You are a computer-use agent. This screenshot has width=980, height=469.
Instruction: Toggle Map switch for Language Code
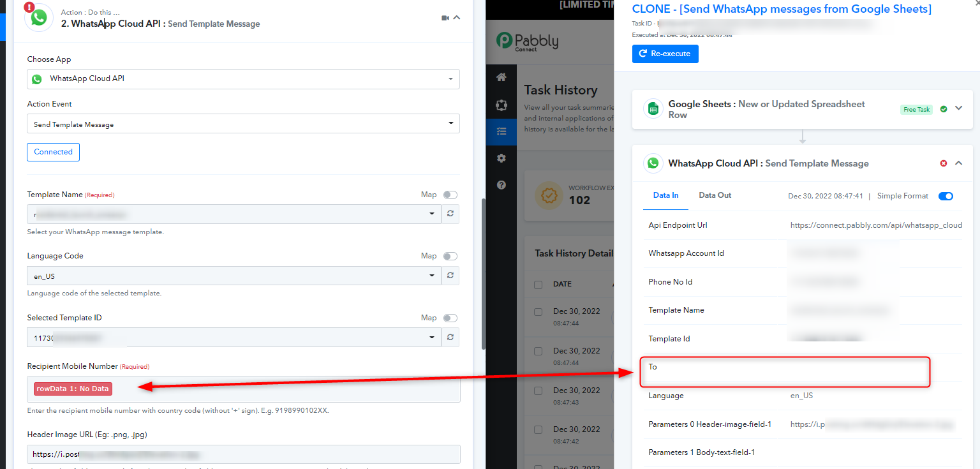click(x=450, y=257)
